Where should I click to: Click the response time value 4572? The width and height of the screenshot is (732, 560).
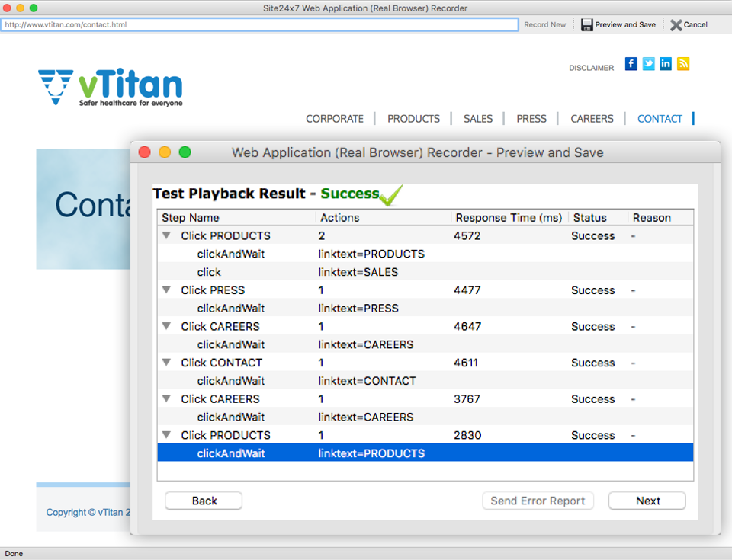467,235
